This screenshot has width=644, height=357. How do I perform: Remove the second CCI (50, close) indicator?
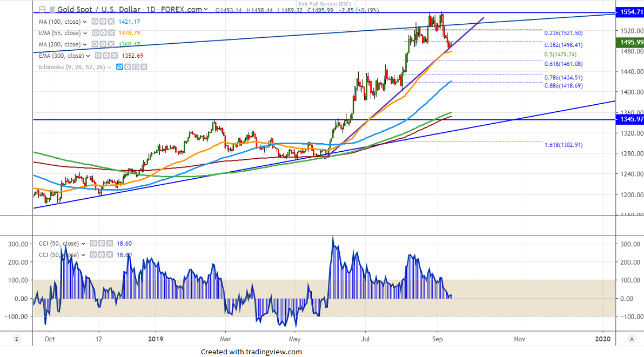click(110, 255)
